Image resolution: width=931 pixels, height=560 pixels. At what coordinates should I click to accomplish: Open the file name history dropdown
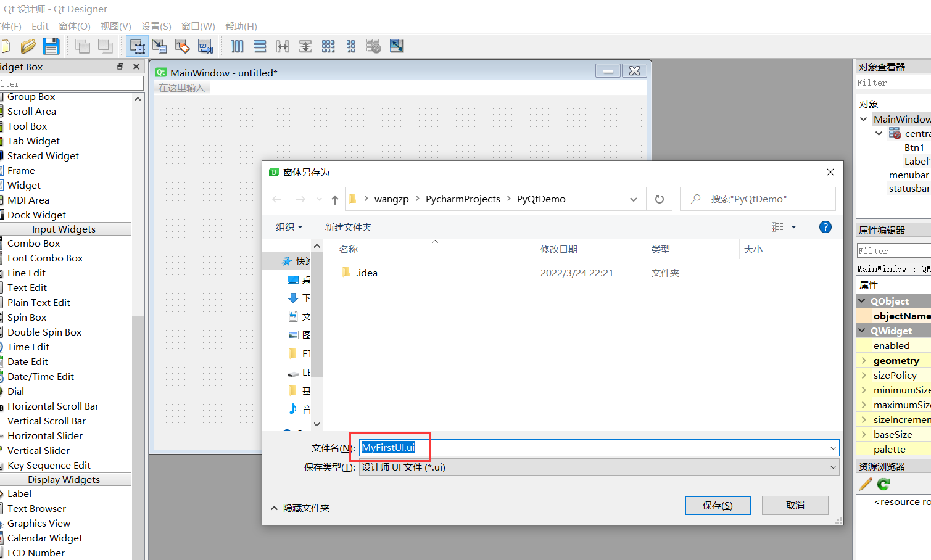coord(833,448)
